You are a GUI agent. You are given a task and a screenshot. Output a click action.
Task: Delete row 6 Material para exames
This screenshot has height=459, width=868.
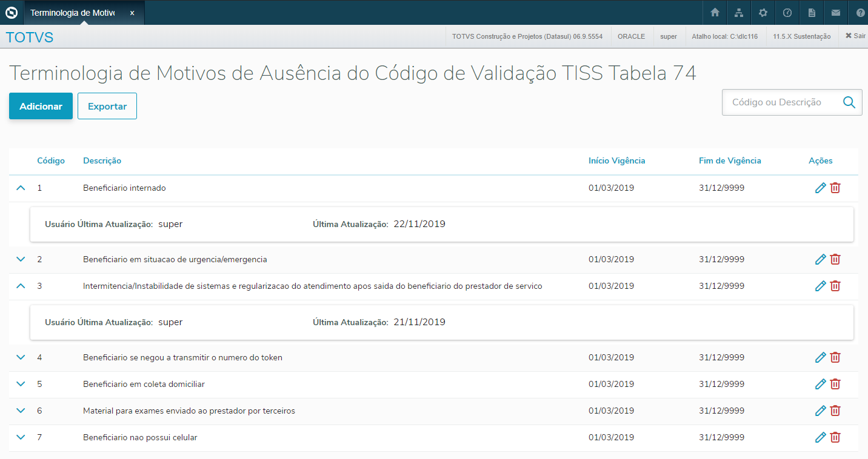[x=835, y=411]
